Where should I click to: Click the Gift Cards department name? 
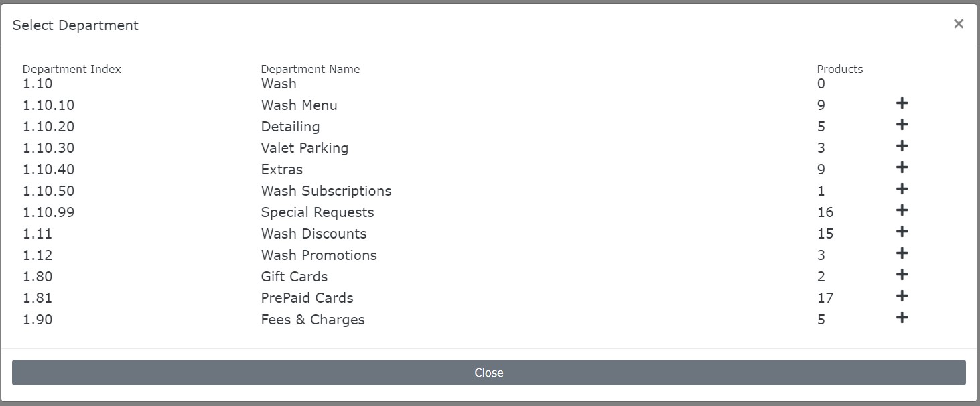[294, 277]
